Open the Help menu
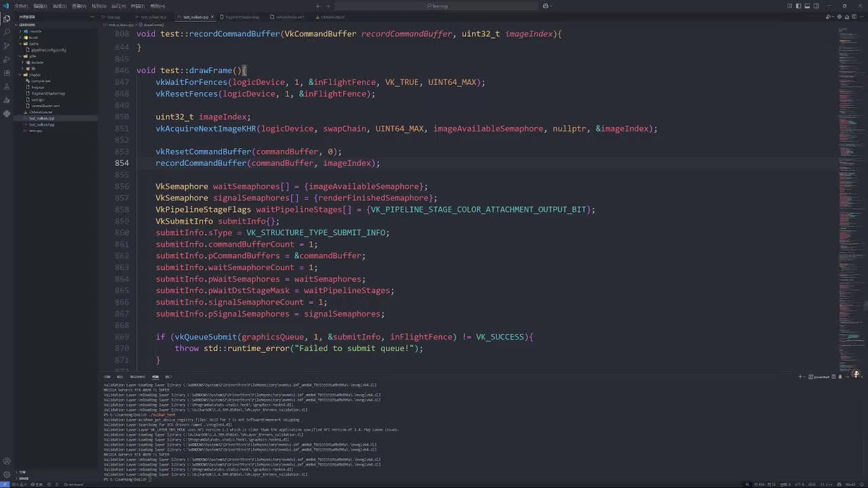The width and height of the screenshot is (868, 488). click(x=158, y=6)
